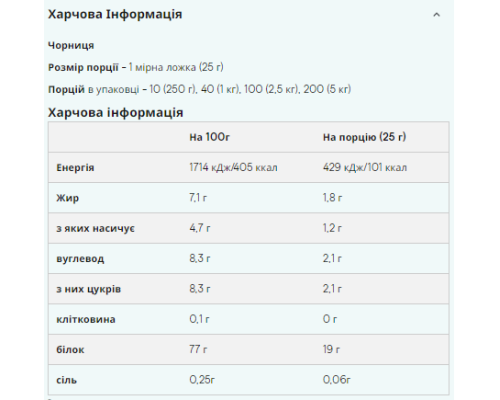Click the 429 кДж/101 ккал value

[365, 167]
